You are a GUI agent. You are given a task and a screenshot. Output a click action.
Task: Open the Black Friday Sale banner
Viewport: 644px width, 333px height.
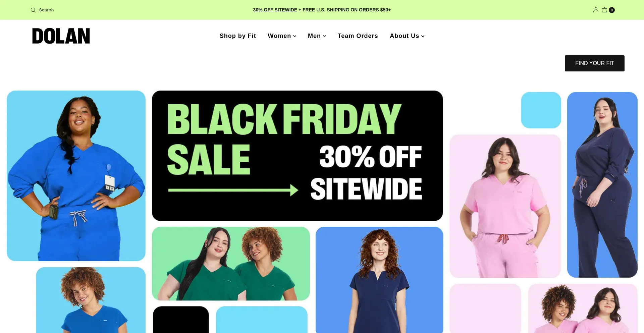tap(297, 156)
